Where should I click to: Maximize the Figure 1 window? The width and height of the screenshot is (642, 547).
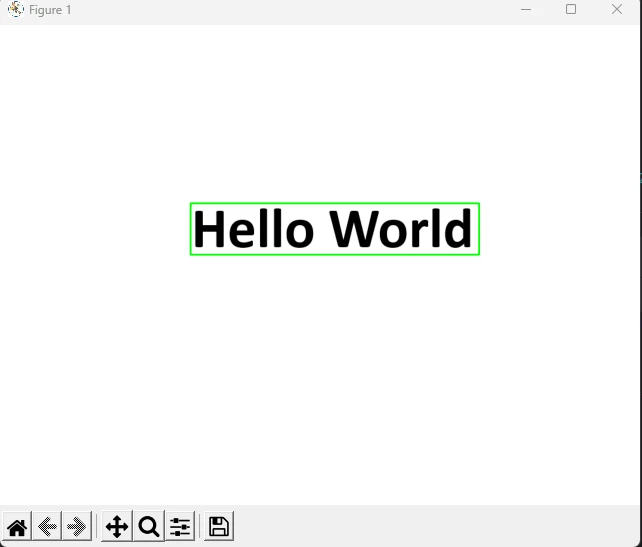click(571, 10)
